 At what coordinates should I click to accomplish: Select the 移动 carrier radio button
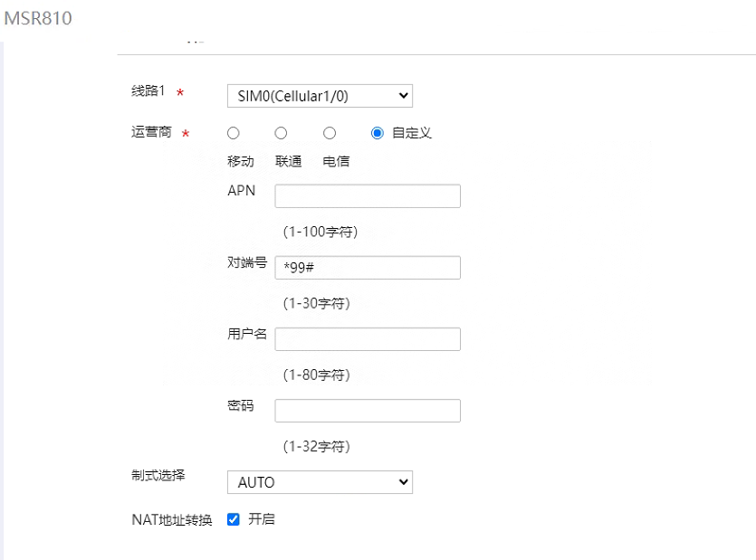[234, 133]
